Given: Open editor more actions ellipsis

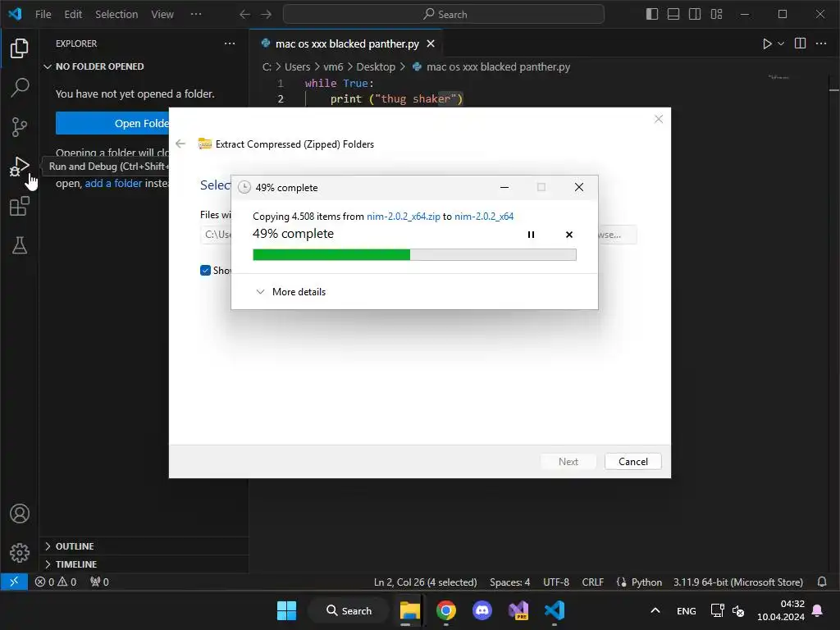Looking at the screenshot, I should (820, 43).
